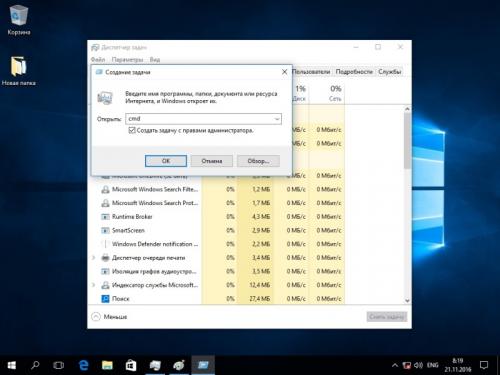
Task: Select the Поиск process icon
Action: point(105,299)
